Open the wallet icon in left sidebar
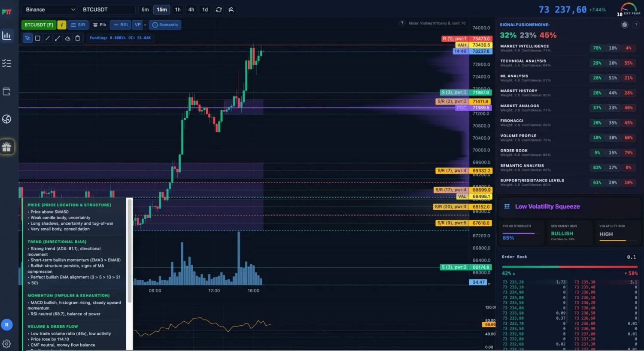 click(6, 91)
